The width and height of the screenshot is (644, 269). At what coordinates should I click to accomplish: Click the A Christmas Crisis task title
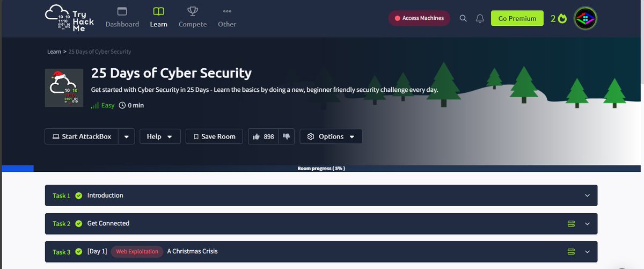click(192, 251)
